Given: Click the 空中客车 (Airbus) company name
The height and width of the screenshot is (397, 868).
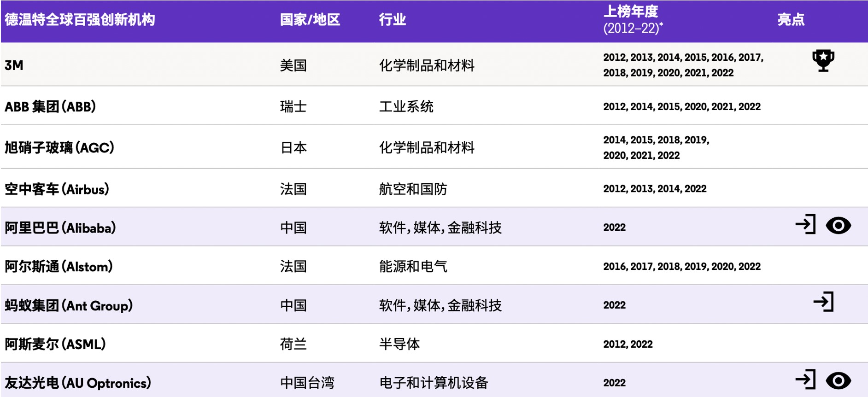Looking at the screenshot, I should tap(57, 189).
